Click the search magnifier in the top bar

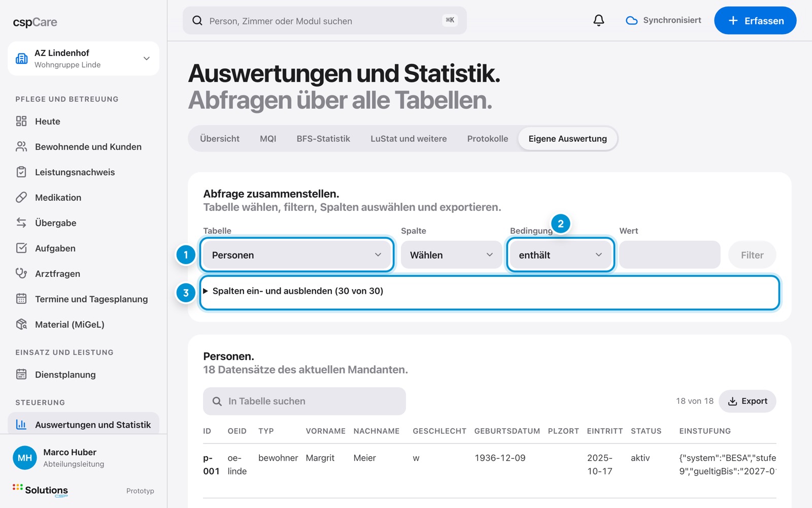pyautogui.click(x=197, y=20)
